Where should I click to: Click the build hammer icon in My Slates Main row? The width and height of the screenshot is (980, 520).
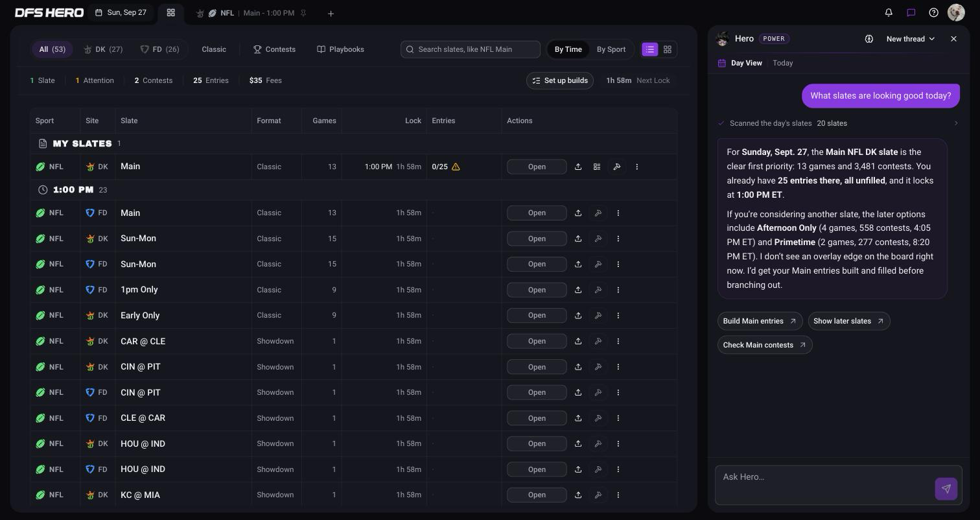(616, 167)
